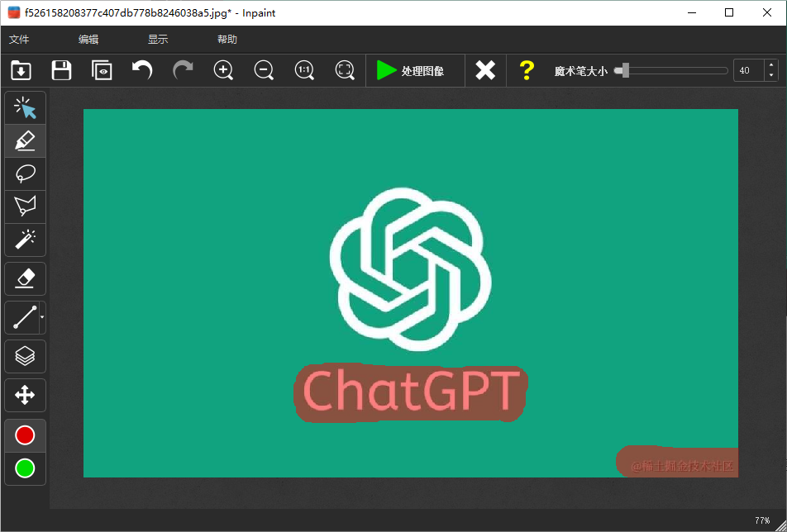Decrease the magic pen size value
The width and height of the screenshot is (787, 532).
click(x=771, y=75)
